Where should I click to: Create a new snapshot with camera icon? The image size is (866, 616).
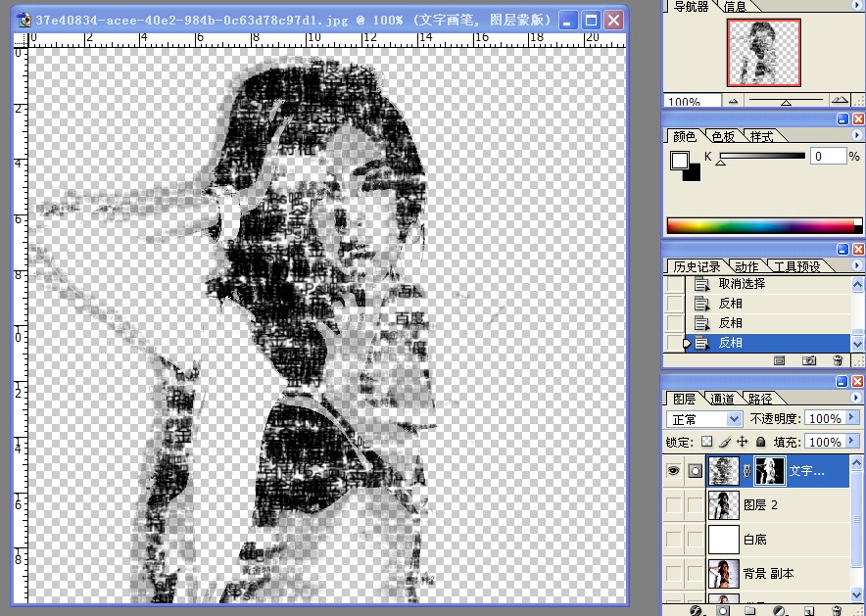809,360
